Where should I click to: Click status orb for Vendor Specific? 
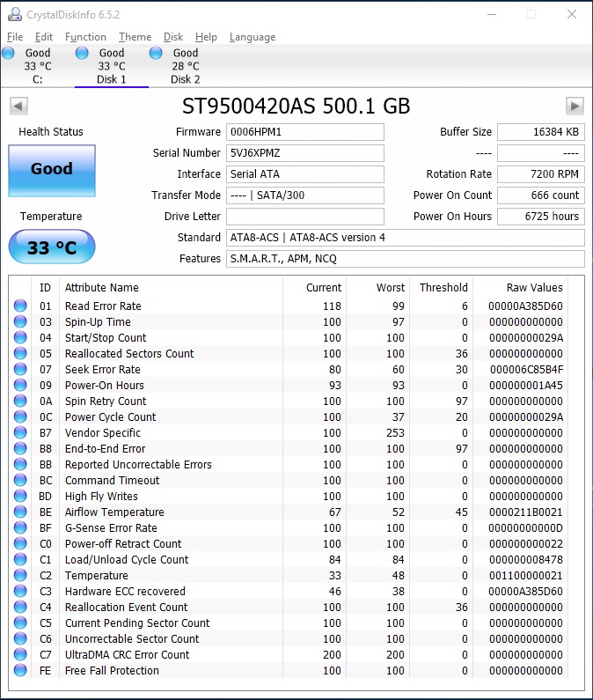point(20,432)
